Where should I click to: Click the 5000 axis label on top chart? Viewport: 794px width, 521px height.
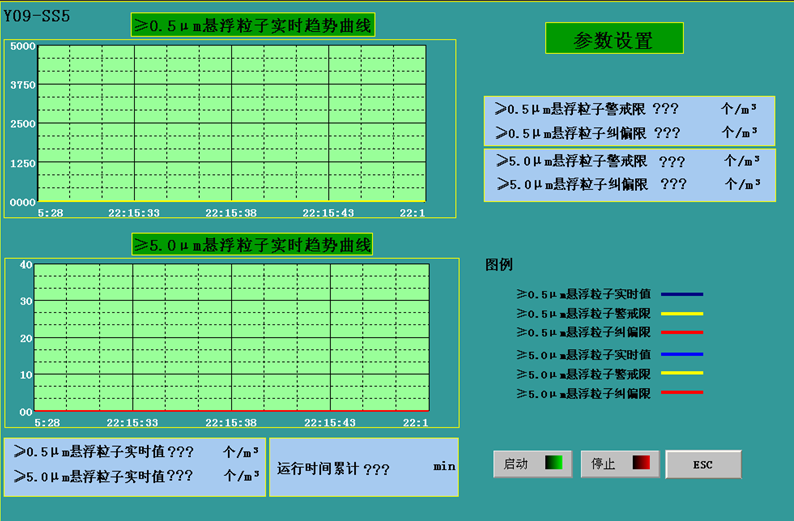coord(23,47)
